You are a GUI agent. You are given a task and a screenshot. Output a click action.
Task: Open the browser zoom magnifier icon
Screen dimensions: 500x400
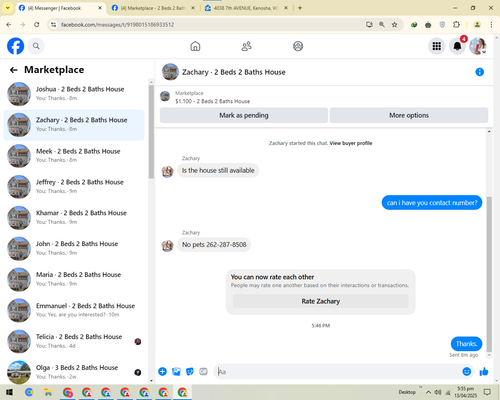tap(382, 25)
